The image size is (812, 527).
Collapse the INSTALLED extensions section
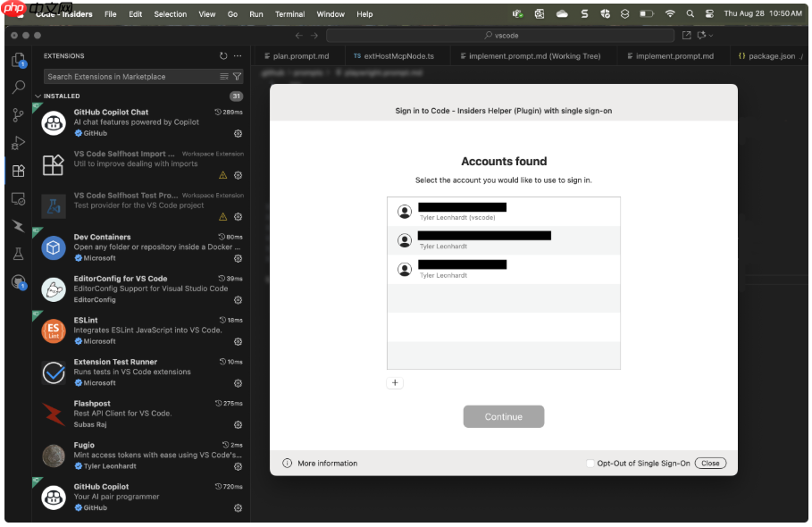(x=38, y=96)
